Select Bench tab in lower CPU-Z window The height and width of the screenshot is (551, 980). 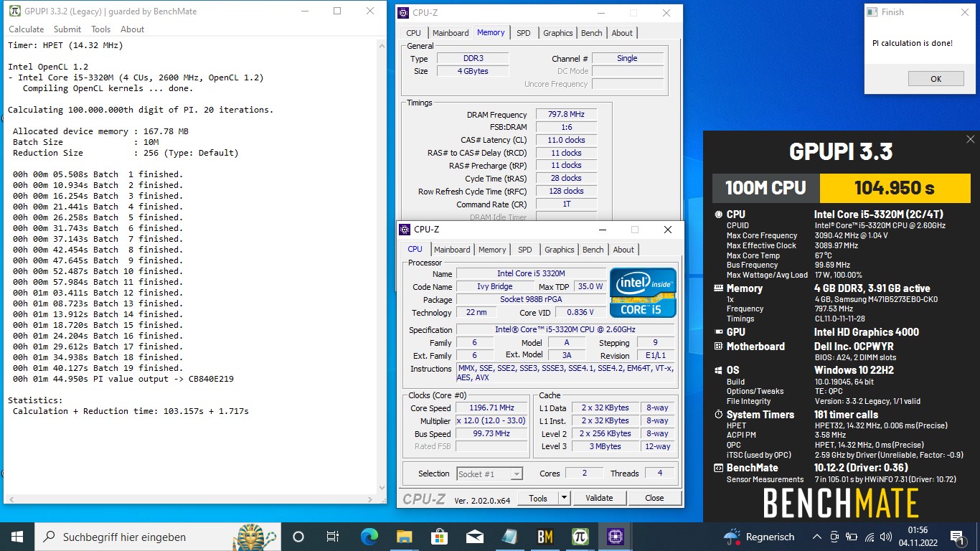pos(593,250)
